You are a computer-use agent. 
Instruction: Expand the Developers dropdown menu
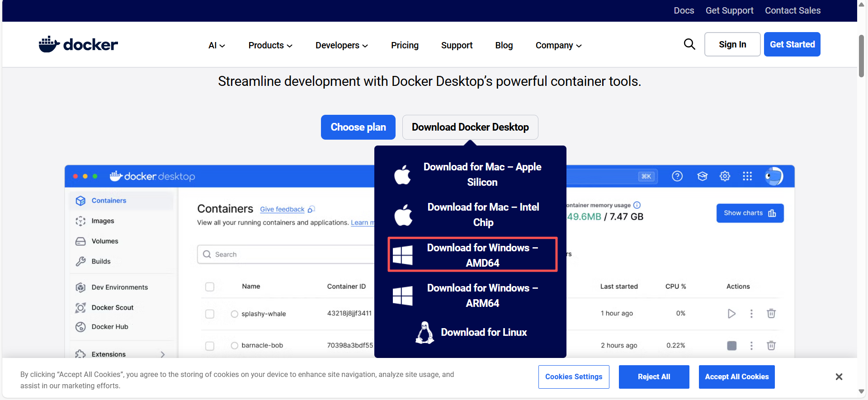342,46
